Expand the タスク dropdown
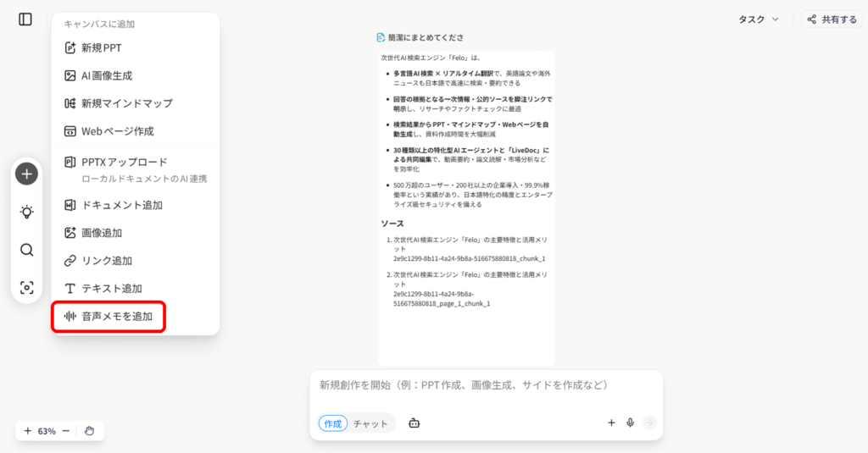The height and width of the screenshot is (453, 868). (x=758, y=19)
